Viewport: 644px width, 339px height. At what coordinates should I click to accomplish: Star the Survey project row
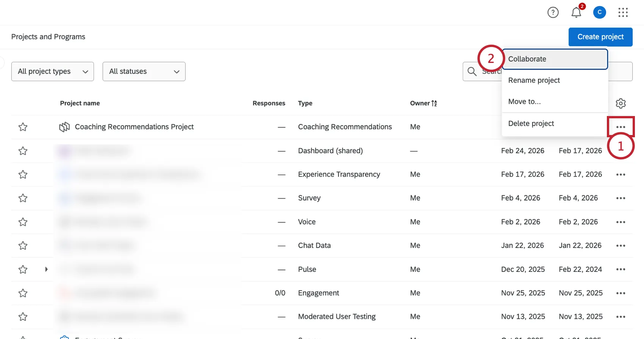(x=23, y=198)
